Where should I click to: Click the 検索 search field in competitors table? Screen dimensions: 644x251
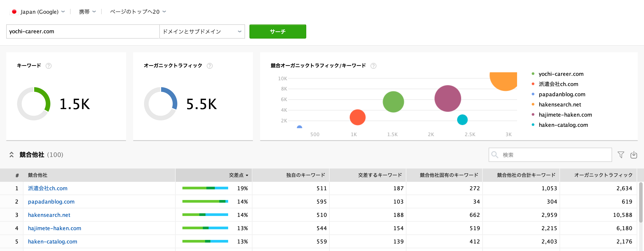pos(550,155)
